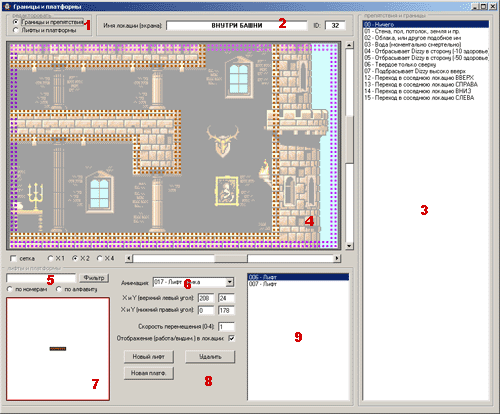Click the wall torch flame in the map
This screenshot has height=414, width=500.
pyautogui.click(x=265, y=166)
